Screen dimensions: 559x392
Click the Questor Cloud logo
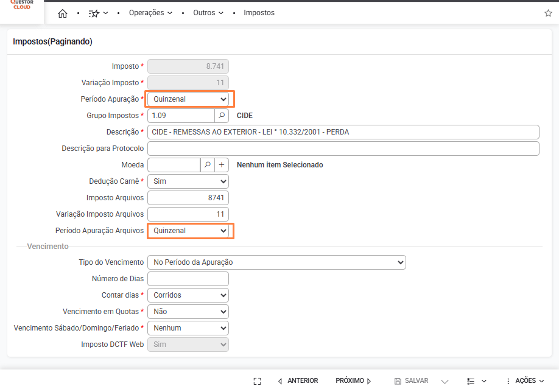point(22,6)
